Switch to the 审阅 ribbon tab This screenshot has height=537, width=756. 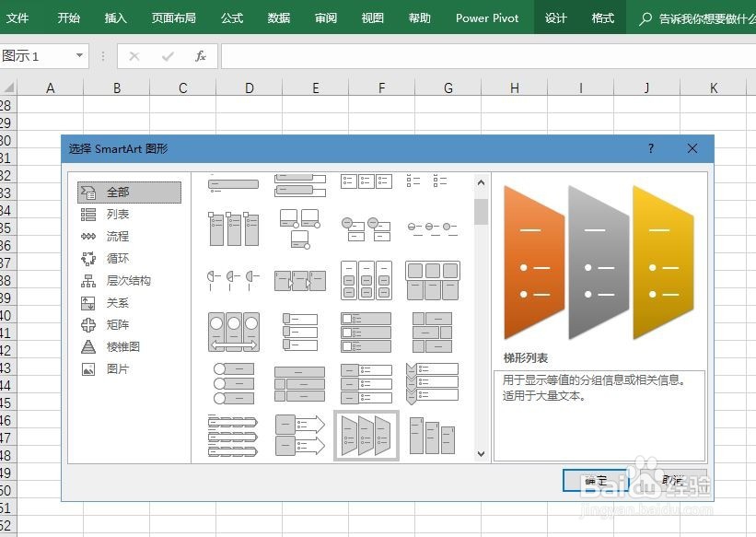(326, 18)
